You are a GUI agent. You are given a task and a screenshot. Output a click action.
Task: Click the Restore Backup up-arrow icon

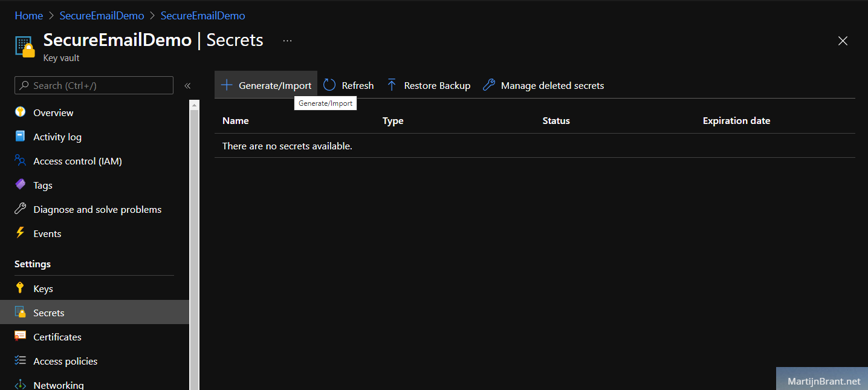point(392,85)
